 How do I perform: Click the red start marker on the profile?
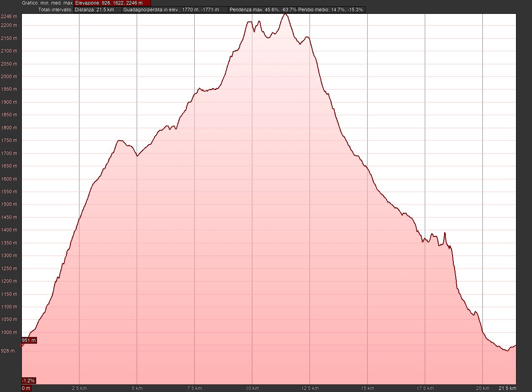(22, 345)
